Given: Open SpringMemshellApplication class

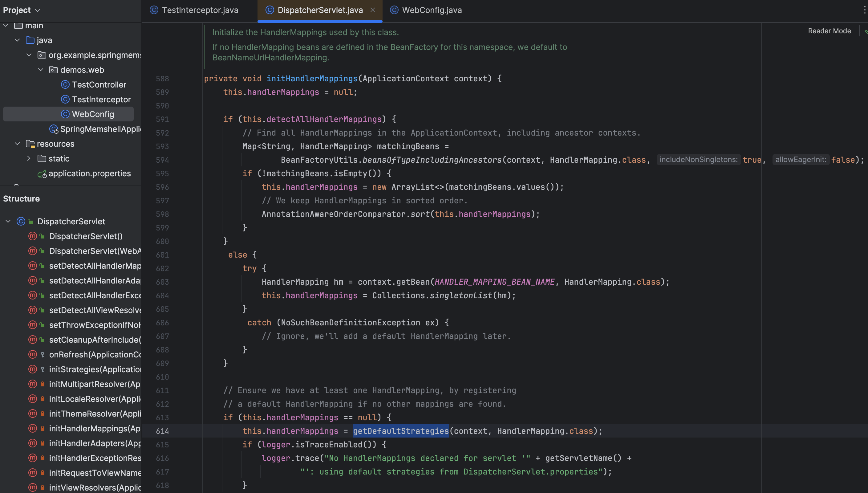Looking at the screenshot, I should click(100, 129).
